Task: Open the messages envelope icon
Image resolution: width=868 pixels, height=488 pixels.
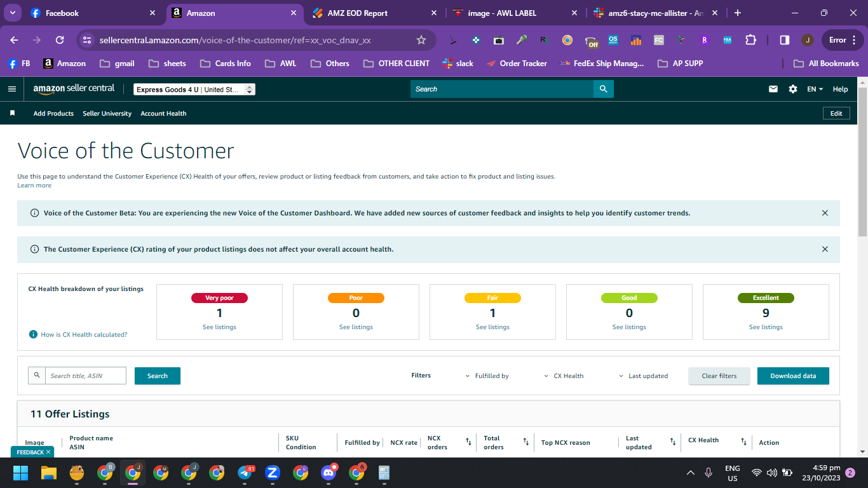Action: (x=773, y=89)
